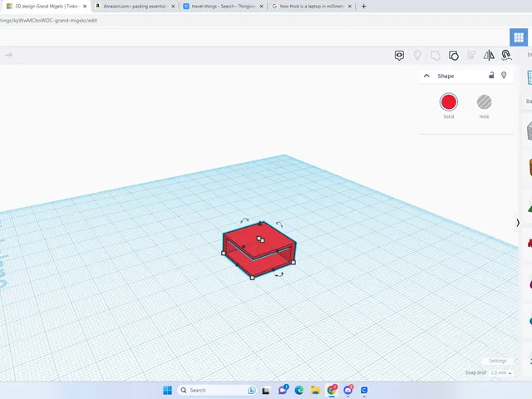Viewport: 532px width, 399px height.
Task: Toggle the hide-shape lightbulb in the Shape panel
Action: 504,76
